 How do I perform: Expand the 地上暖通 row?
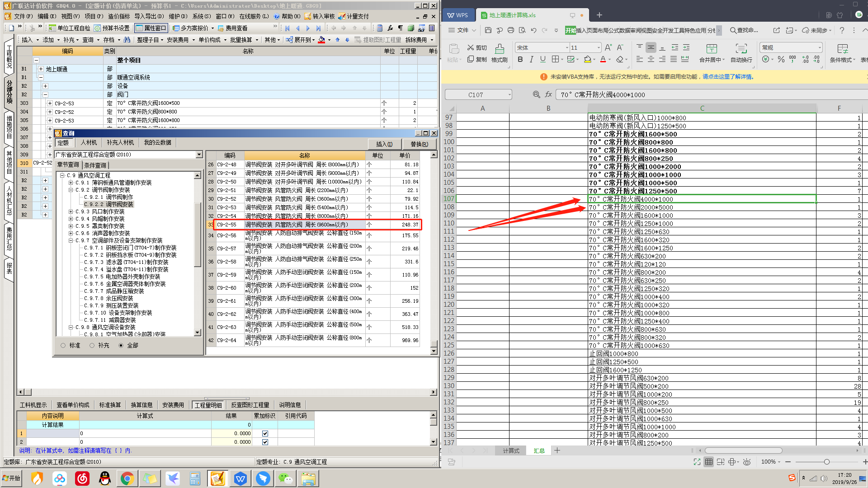(x=41, y=69)
